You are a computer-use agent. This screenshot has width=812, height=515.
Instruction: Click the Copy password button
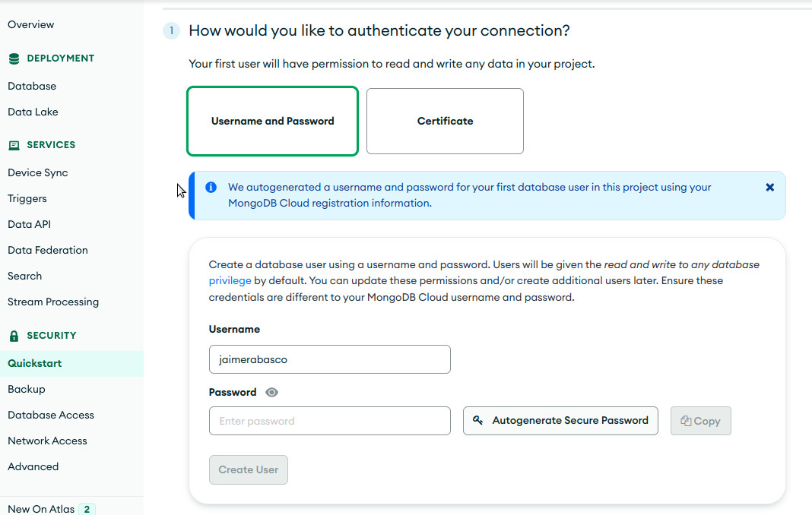click(701, 421)
